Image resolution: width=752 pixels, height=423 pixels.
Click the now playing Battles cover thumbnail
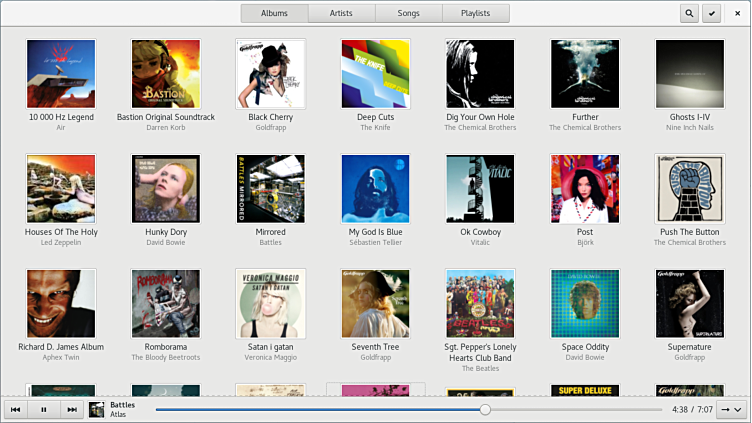[97, 409]
